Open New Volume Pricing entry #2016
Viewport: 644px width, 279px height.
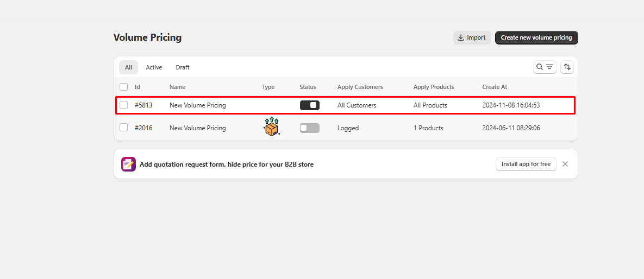click(x=197, y=128)
